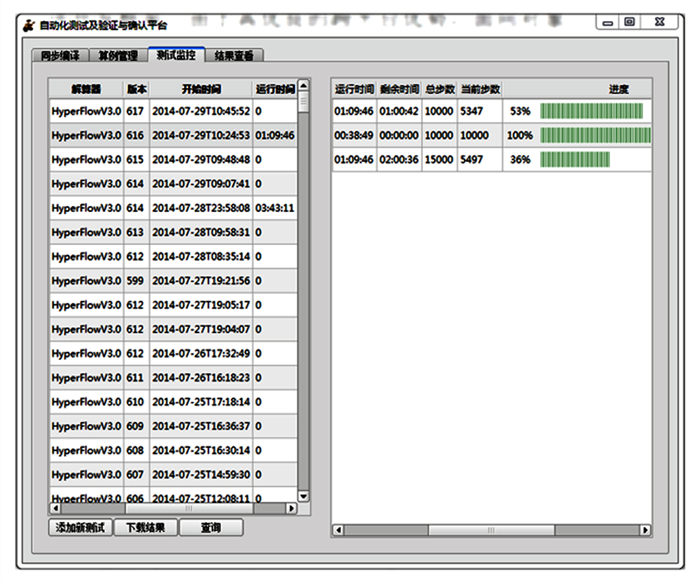
Task: Click right arrow of progress panel scrollbar
Action: (x=645, y=530)
